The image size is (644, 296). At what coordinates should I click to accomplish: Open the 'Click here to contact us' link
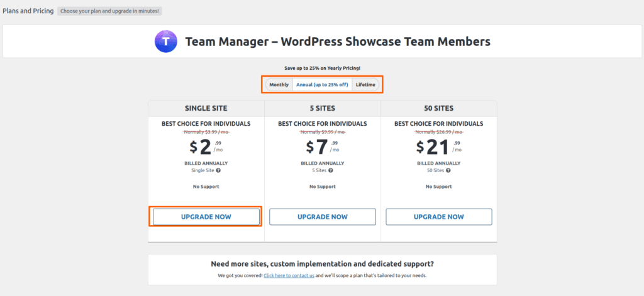(289, 275)
